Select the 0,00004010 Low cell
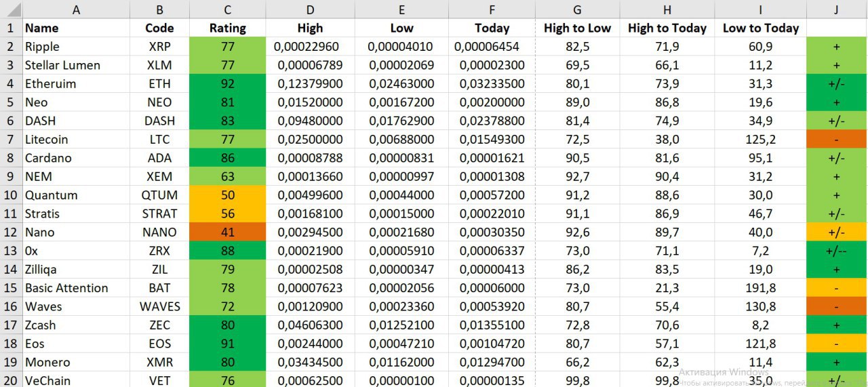The height and width of the screenshot is (387, 868). (x=401, y=47)
